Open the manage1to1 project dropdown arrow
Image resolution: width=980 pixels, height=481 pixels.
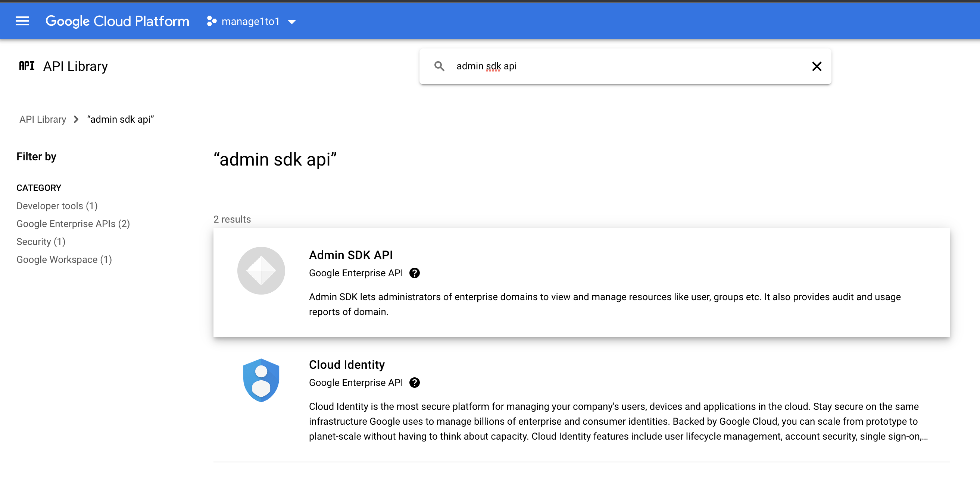click(x=292, y=22)
